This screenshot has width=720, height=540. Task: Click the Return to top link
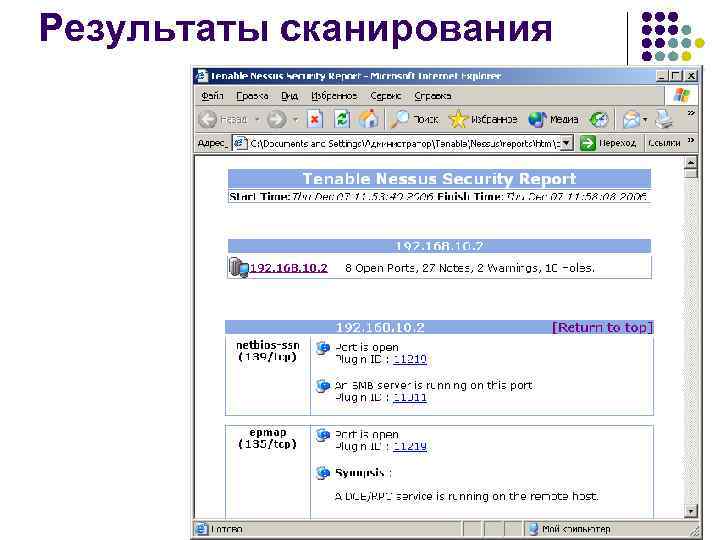tap(602, 327)
